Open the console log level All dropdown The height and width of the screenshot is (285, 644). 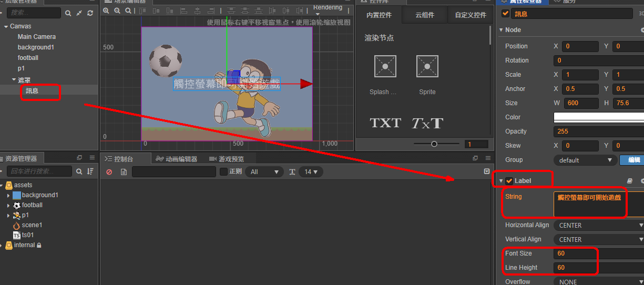[264, 172]
